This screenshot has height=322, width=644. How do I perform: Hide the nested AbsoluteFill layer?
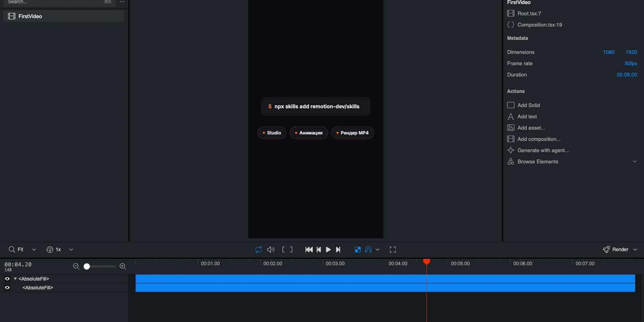tap(7, 287)
